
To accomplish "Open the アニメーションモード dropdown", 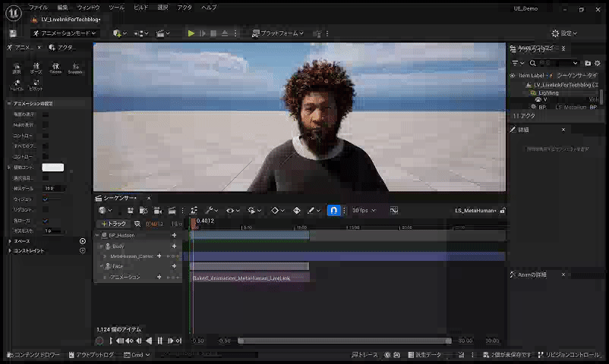I will [x=65, y=33].
